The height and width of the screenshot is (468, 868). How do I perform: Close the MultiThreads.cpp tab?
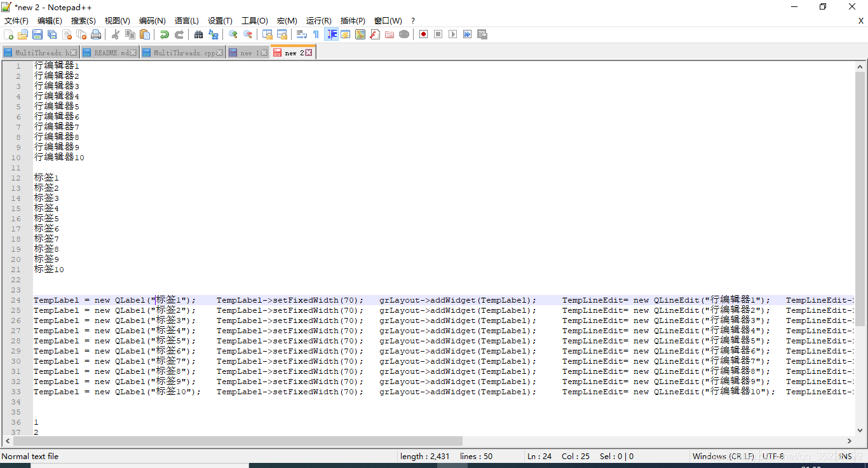click(220, 53)
